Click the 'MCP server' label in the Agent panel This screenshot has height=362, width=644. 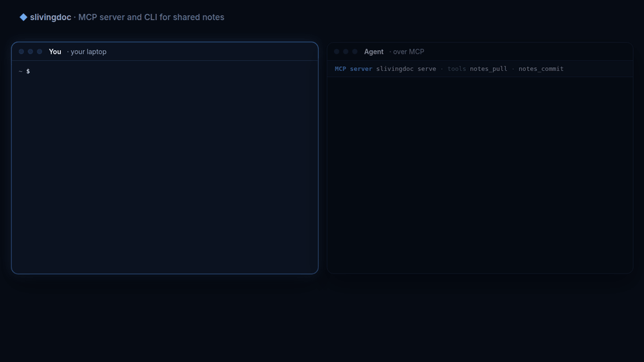click(x=354, y=68)
